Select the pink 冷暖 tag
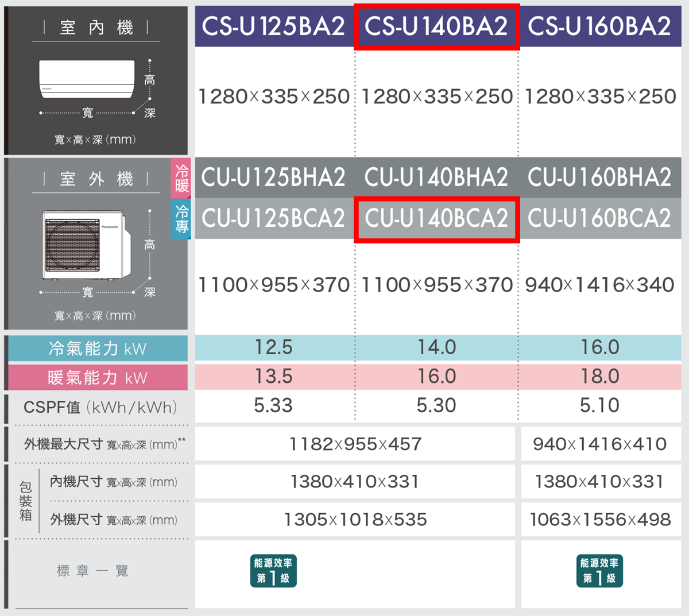Image resolution: width=689 pixels, height=616 pixels. (181, 178)
